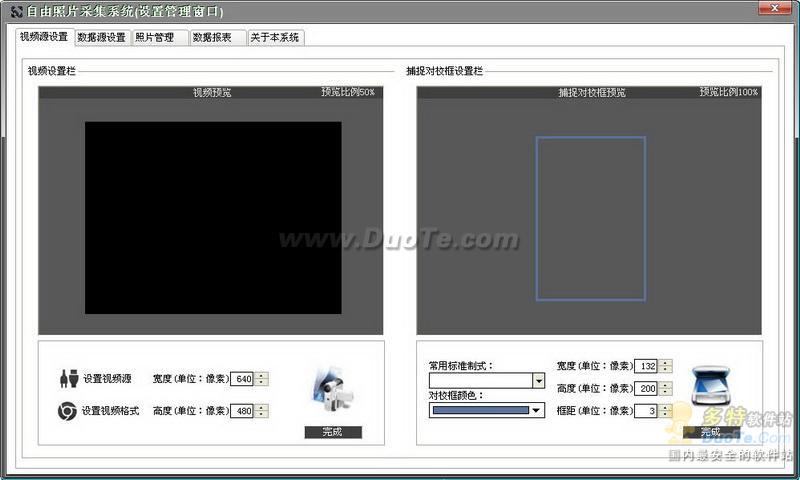Click the video source plug icon
Image resolution: width=800 pixels, height=480 pixels.
69,378
